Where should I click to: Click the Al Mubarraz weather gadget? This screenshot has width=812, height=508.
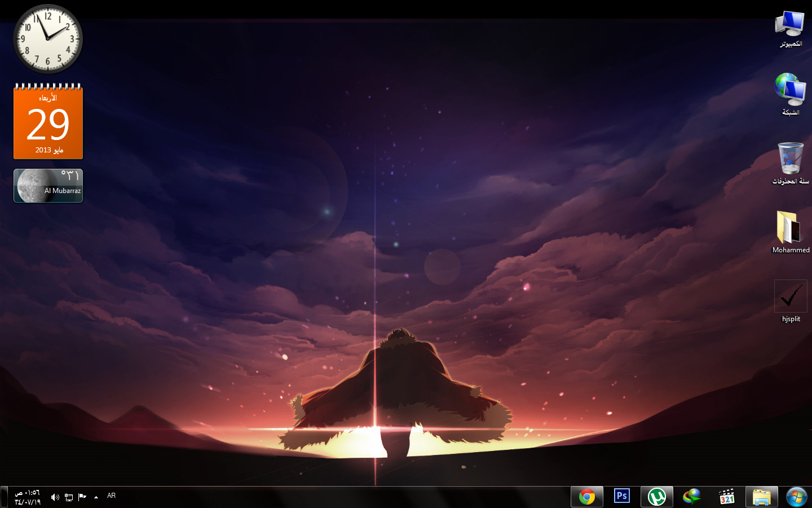(x=48, y=186)
